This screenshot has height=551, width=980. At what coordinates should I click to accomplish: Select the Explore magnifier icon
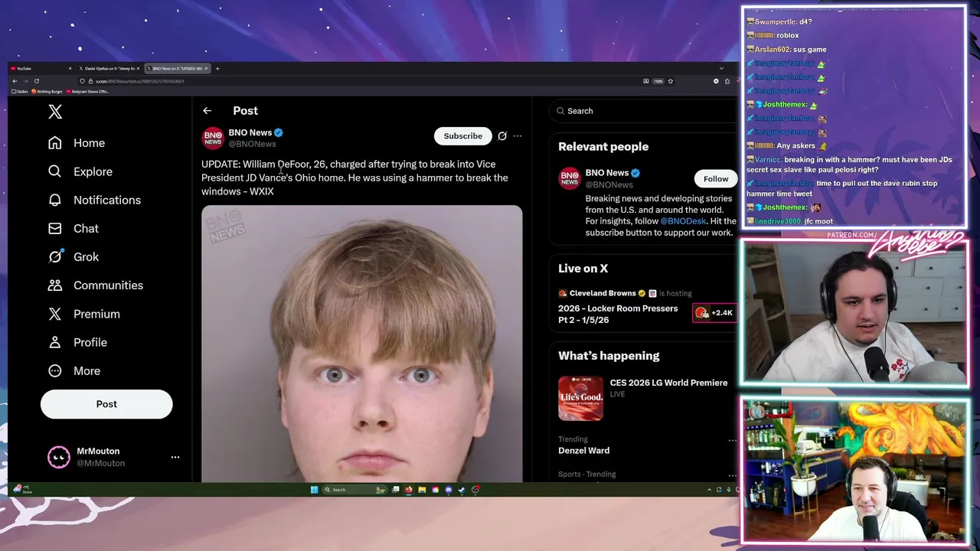(55, 171)
